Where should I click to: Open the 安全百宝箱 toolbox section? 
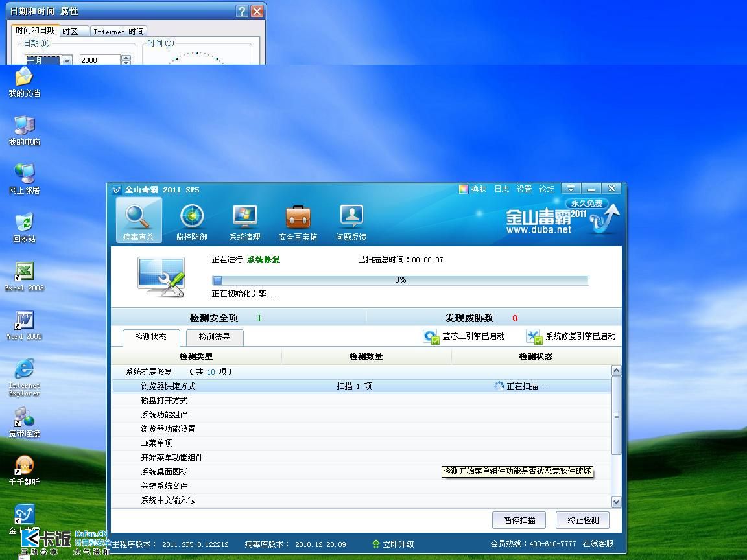pos(298,222)
